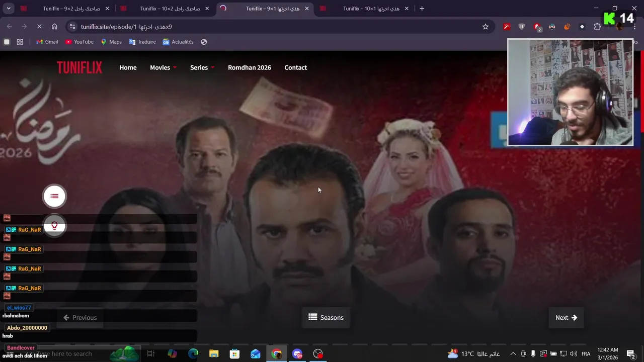The height and width of the screenshot is (362, 644).
Task: Open the goggles face extension
Action: [x=552, y=27]
